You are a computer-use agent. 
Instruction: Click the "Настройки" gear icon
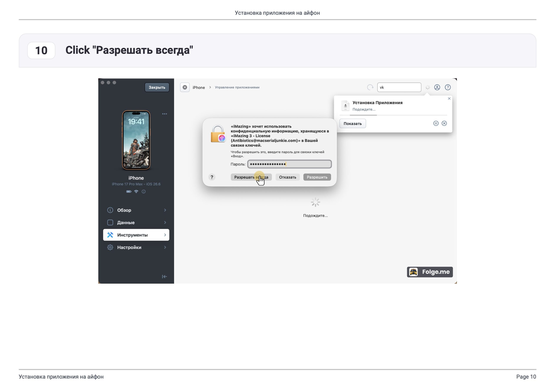click(110, 247)
